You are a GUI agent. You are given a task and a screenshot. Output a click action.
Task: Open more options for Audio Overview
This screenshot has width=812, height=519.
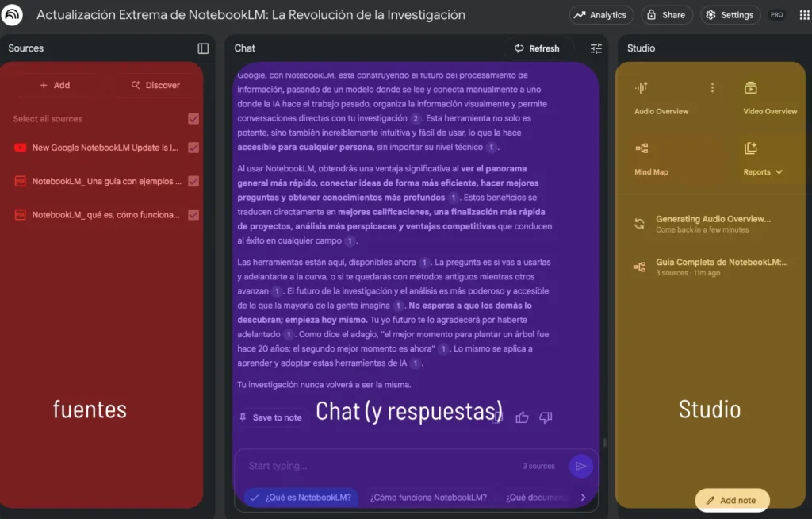(713, 87)
